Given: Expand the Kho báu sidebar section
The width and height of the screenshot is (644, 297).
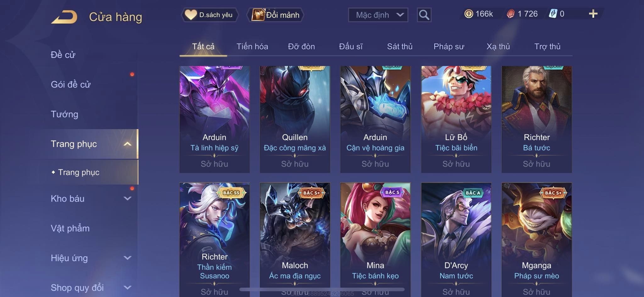Looking at the screenshot, I should click(x=127, y=198).
